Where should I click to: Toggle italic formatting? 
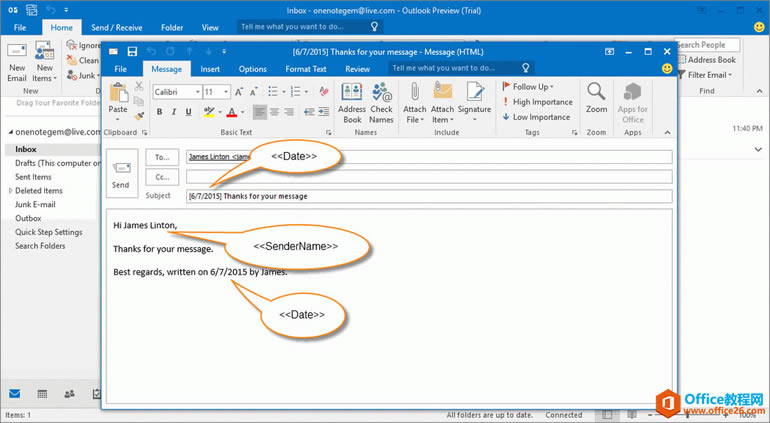[174, 112]
